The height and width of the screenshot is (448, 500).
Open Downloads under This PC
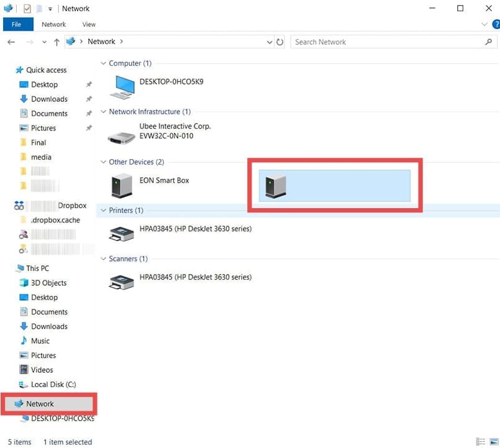49,326
